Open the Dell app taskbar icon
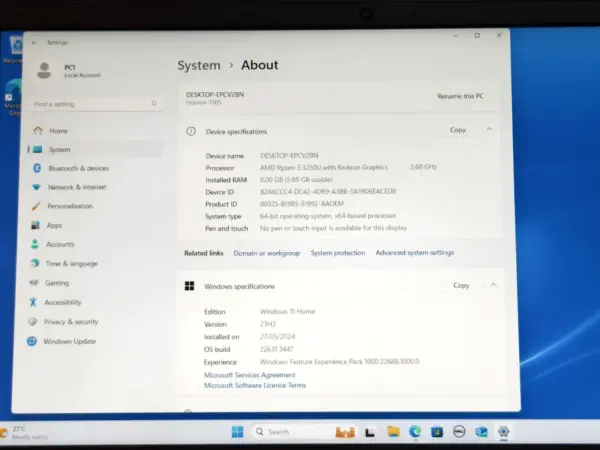The width and height of the screenshot is (600, 450). click(459, 432)
